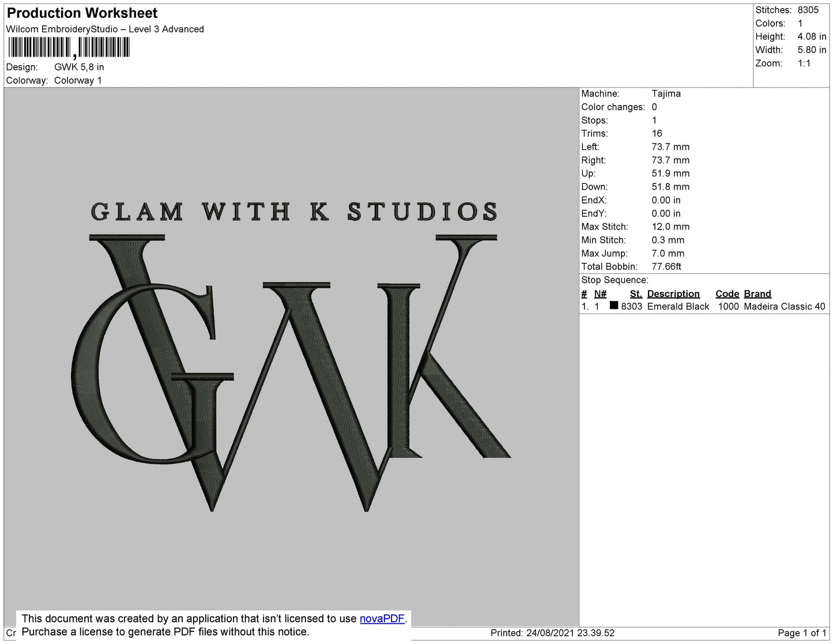833x644 pixels.
Task: Click the 'Production Worksheet' title
Action: (82, 13)
